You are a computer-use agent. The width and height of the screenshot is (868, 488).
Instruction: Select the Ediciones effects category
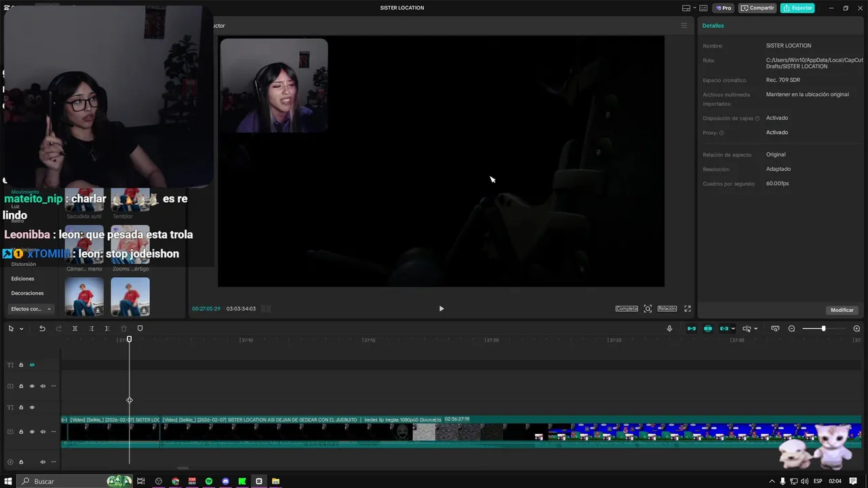[x=22, y=279]
